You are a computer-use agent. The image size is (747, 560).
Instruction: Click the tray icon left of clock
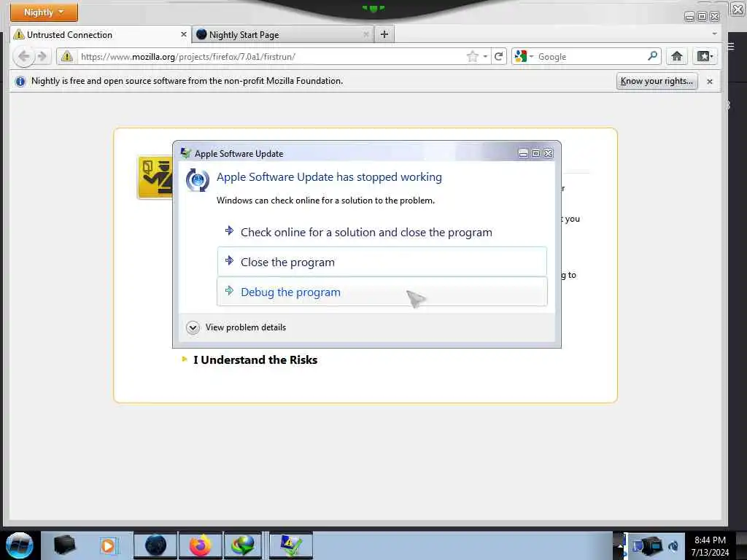[x=673, y=545]
